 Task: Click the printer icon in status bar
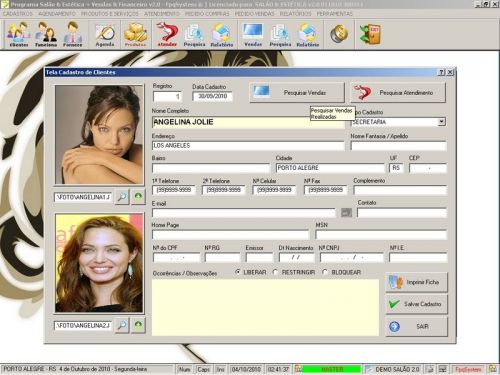coord(430,369)
